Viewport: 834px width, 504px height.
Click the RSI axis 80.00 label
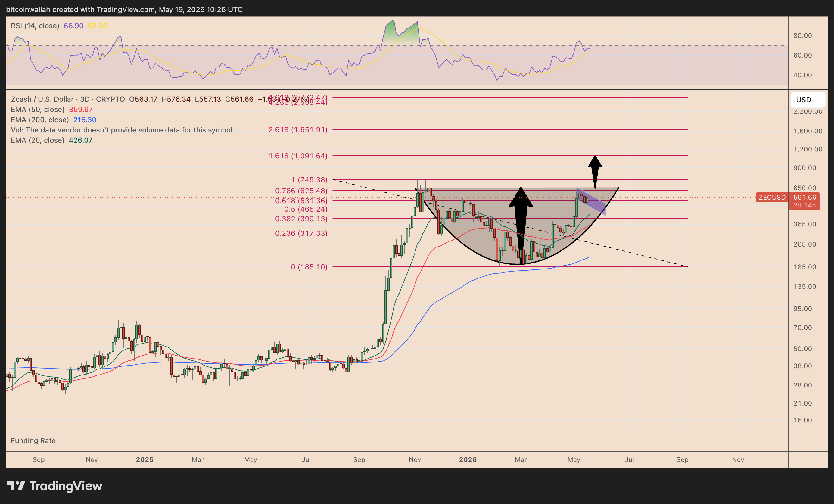coord(802,36)
